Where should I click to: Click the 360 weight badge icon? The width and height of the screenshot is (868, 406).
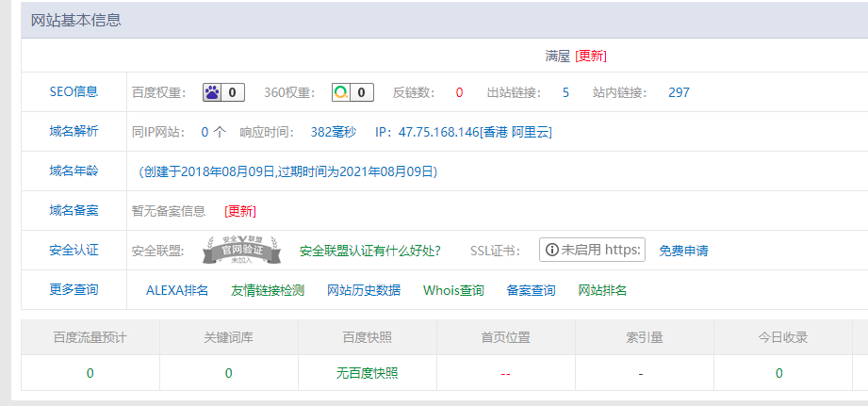coord(352,92)
